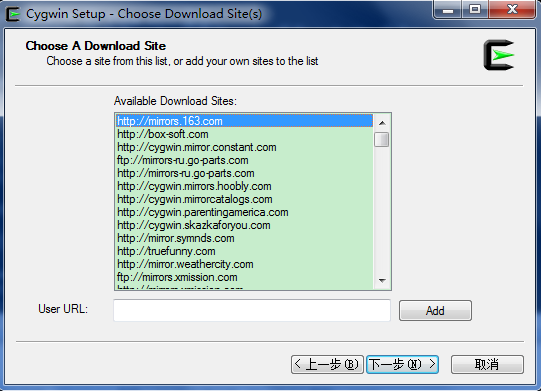Maximize the Cygwin Setup window

(475, 9)
